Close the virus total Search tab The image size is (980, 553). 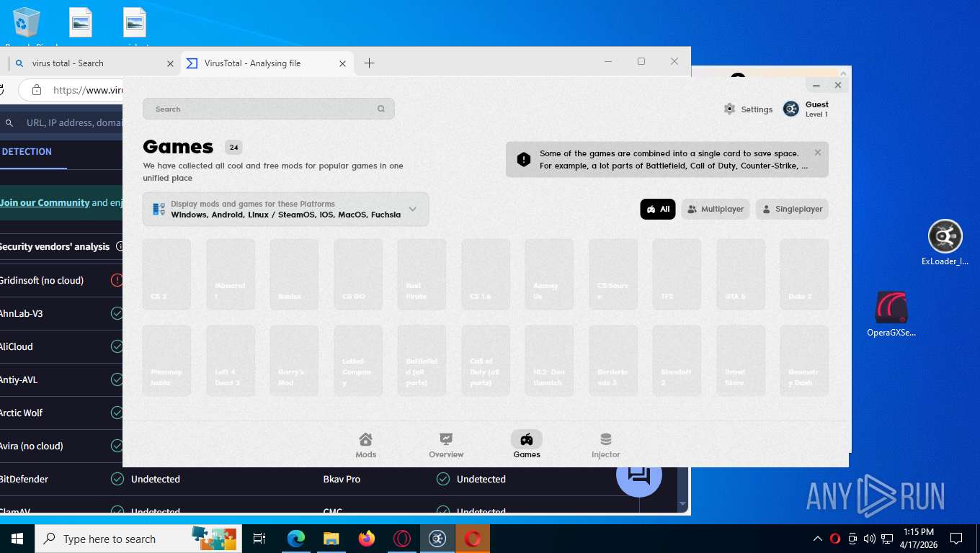pos(170,63)
